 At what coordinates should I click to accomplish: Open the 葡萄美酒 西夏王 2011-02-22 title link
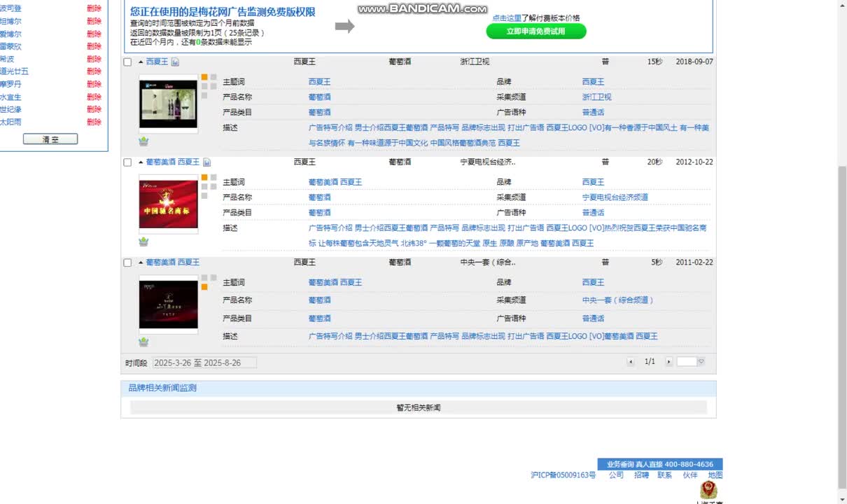coord(173,262)
